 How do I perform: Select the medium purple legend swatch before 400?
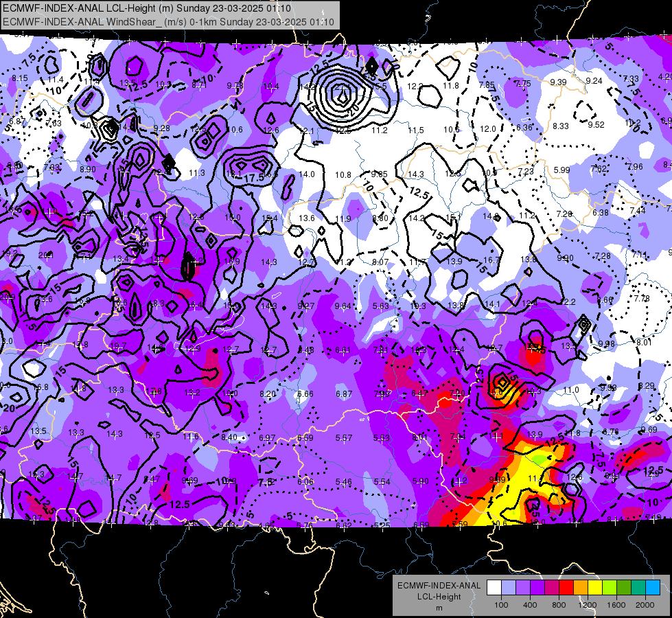pos(523,588)
